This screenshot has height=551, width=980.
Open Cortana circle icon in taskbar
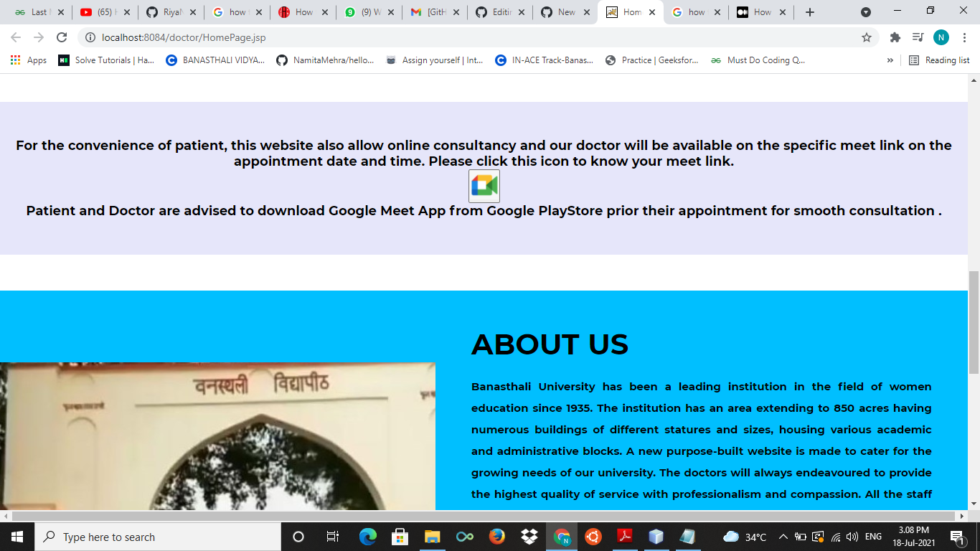click(x=298, y=537)
